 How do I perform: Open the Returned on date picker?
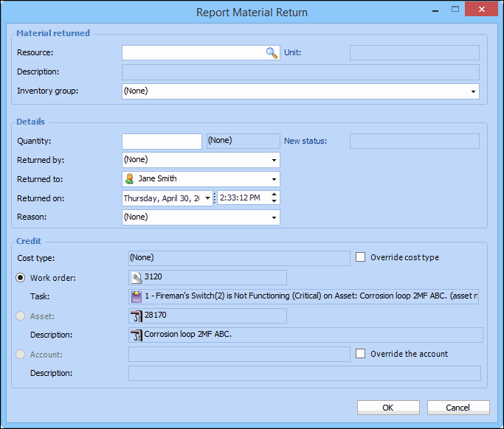pos(207,198)
